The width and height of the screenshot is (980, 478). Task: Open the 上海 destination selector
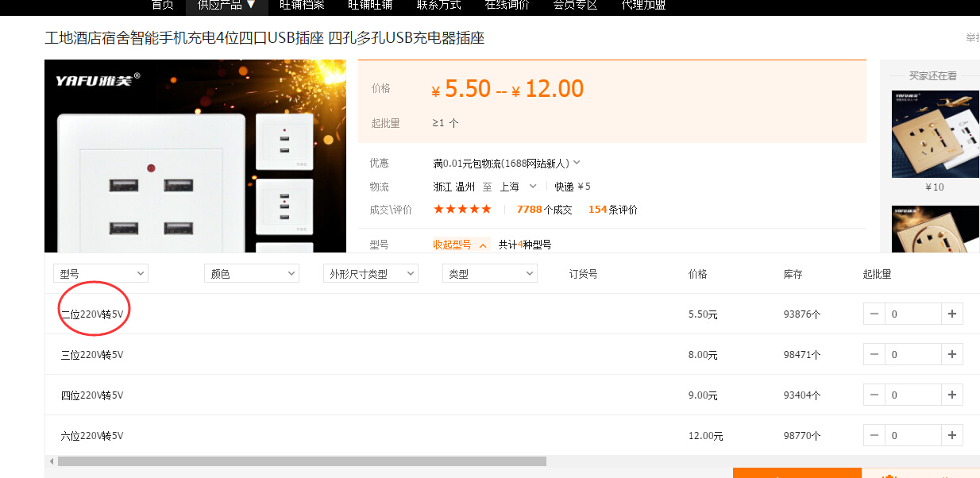(x=518, y=187)
